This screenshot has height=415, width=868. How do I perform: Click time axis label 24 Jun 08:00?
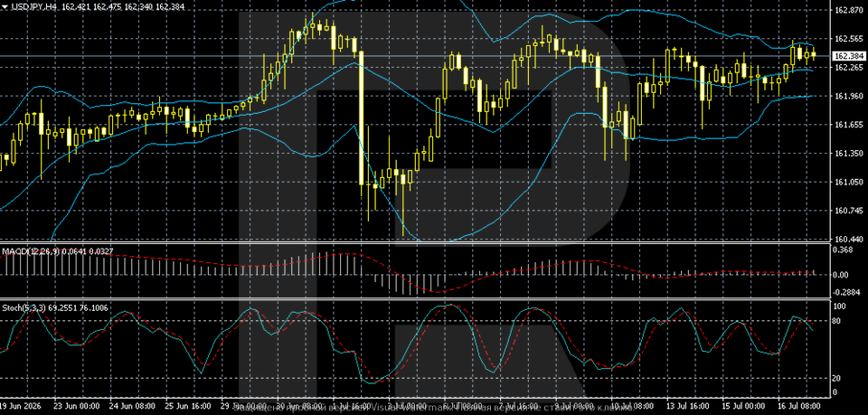132,406
